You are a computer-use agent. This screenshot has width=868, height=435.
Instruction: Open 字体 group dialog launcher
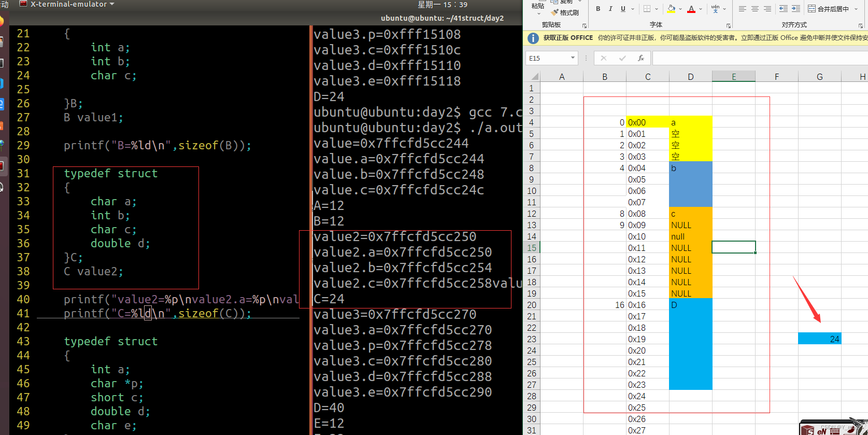pos(729,25)
